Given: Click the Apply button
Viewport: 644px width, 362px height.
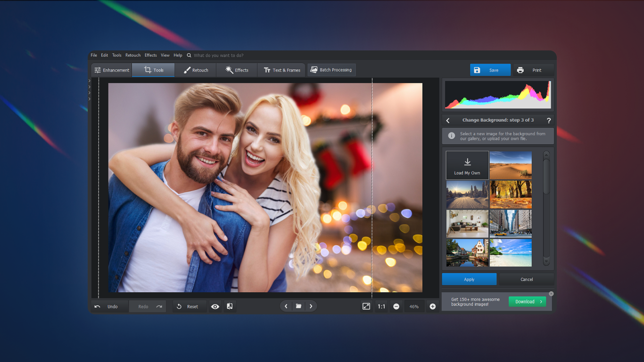Looking at the screenshot, I should (469, 279).
